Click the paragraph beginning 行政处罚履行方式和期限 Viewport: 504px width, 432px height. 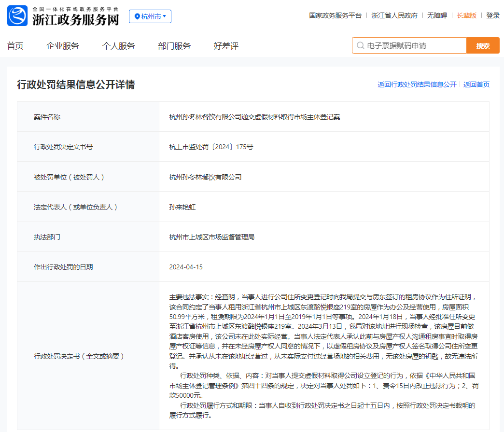tap(322, 410)
